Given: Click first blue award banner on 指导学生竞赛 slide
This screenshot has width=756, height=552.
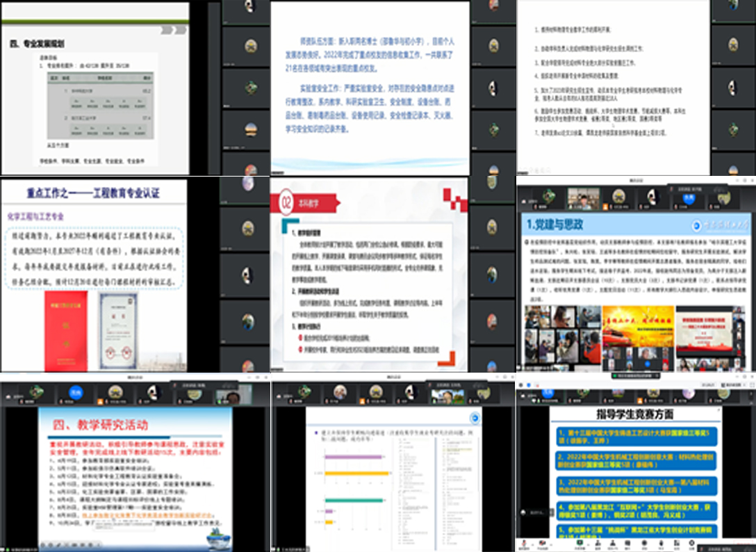Looking at the screenshot, I should point(634,436).
